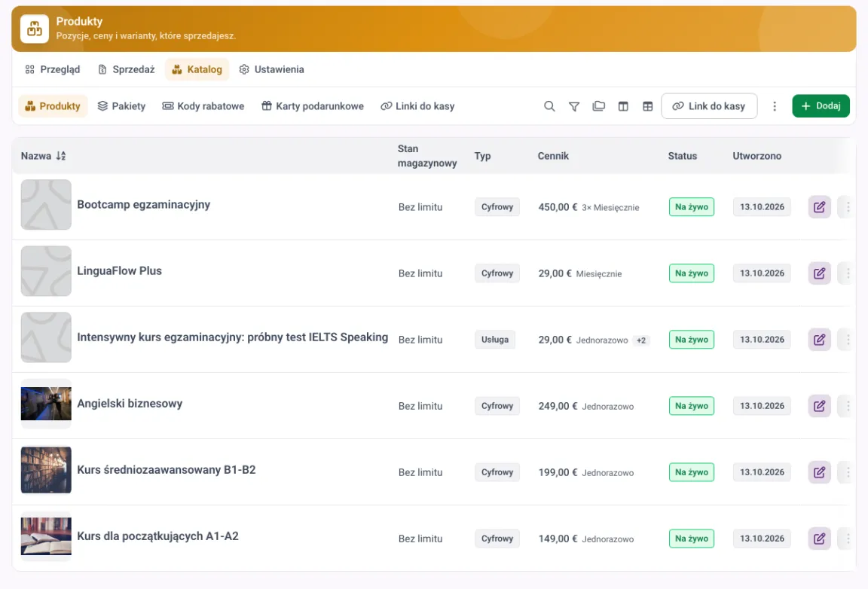Image resolution: width=868 pixels, height=589 pixels.
Task: Click the Angielski biznesowy thumbnail image
Action: [46, 404]
